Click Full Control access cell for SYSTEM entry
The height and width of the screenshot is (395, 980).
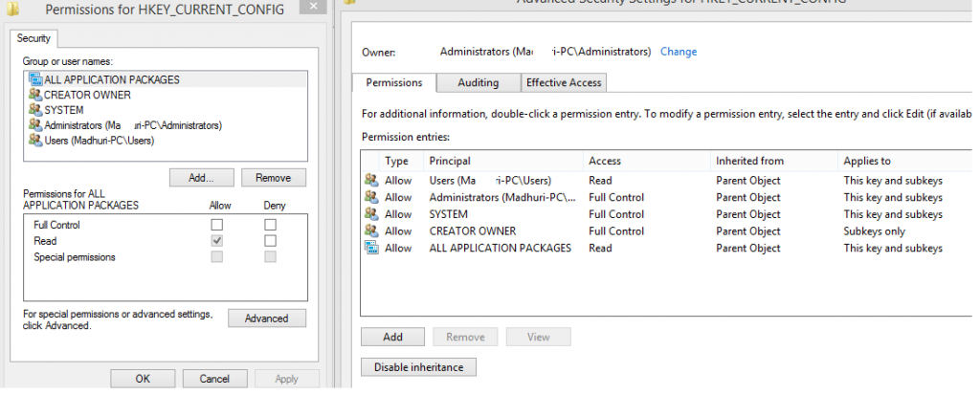pyautogui.click(x=616, y=214)
